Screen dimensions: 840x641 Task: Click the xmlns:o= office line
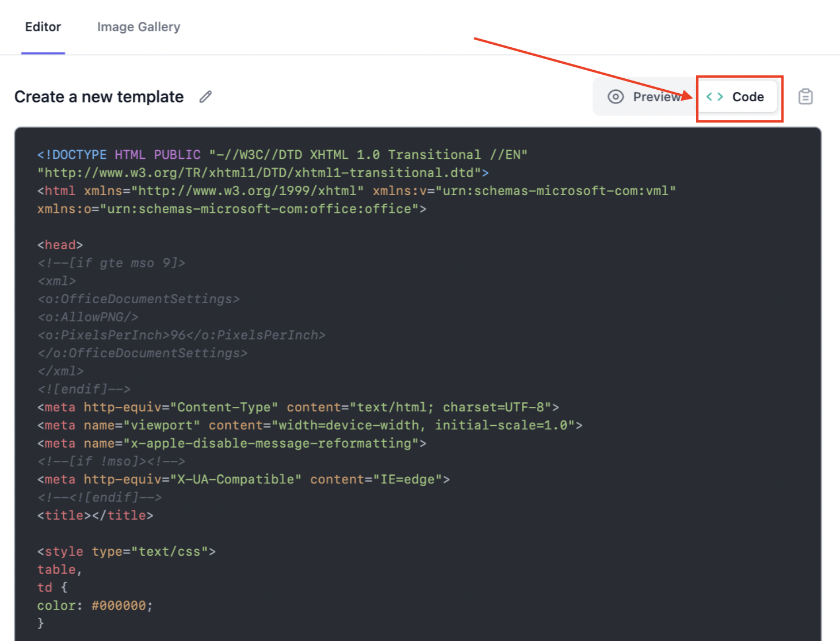pos(232,209)
